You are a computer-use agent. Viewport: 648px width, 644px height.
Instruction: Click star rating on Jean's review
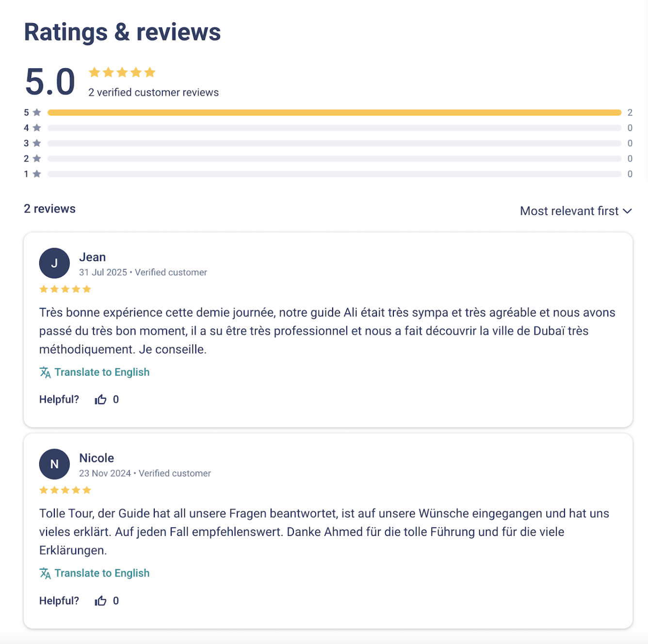[x=65, y=290]
